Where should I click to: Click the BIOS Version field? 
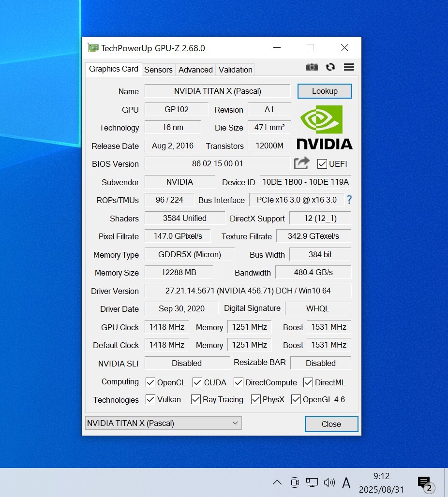217,163
